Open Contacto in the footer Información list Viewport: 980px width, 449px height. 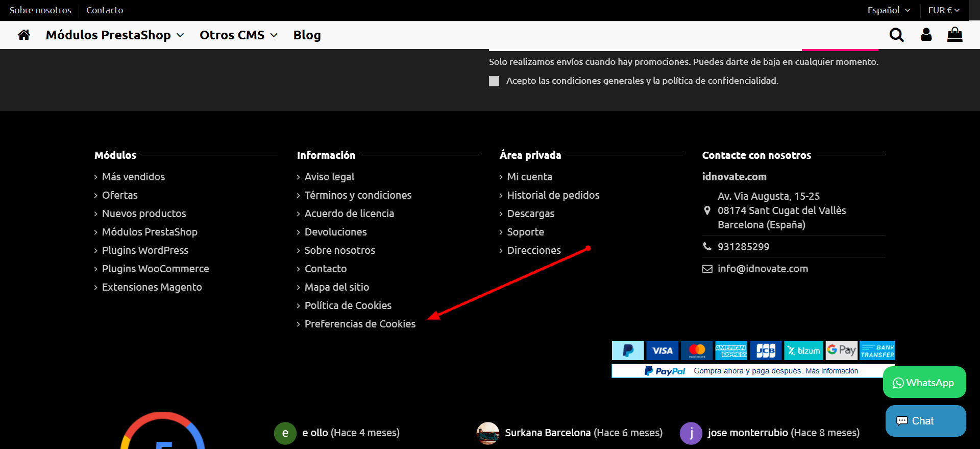click(x=326, y=269)
